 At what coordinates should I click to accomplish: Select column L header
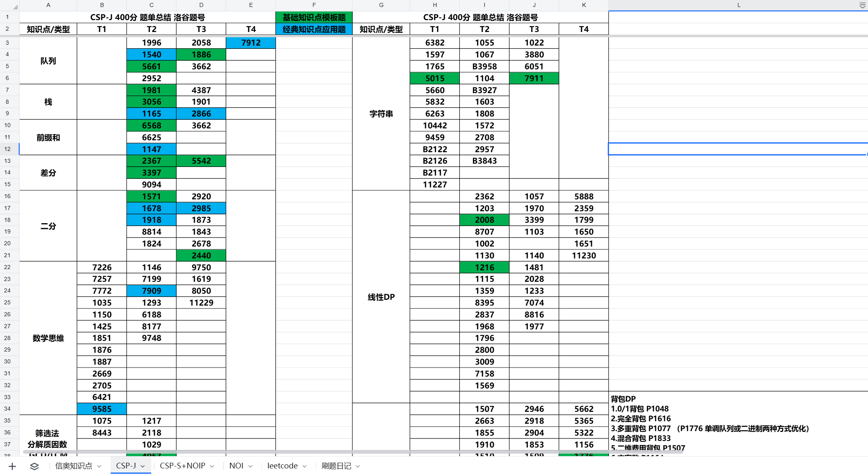pyautogui.click(x=738, y=5)
